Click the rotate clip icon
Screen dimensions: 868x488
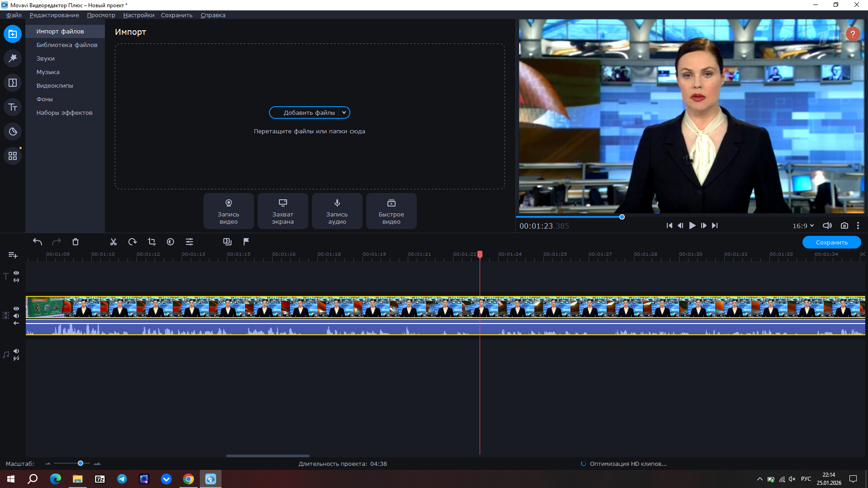coord(132,242)
